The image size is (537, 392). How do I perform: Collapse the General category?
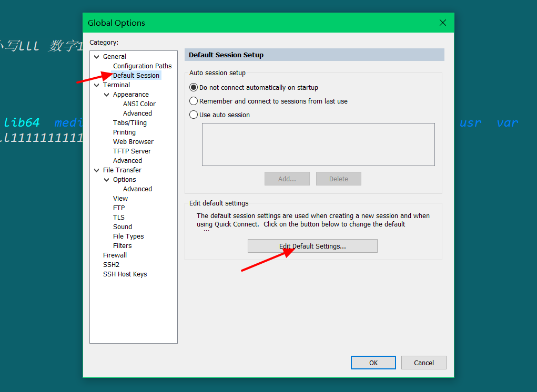click(96, 56)
